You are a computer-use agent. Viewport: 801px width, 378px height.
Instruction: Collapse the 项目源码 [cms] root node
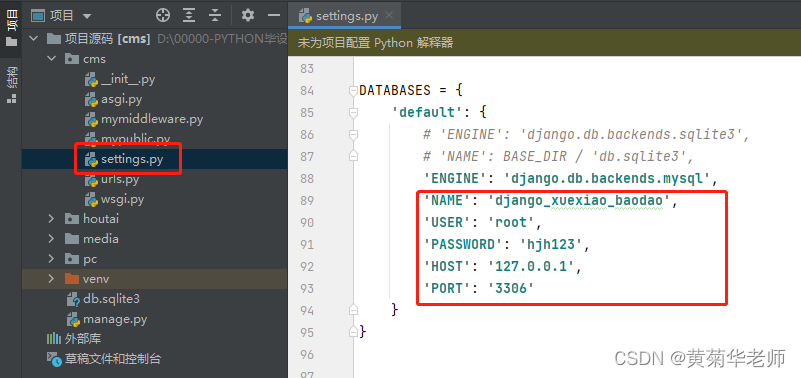[x=34, y=39]
